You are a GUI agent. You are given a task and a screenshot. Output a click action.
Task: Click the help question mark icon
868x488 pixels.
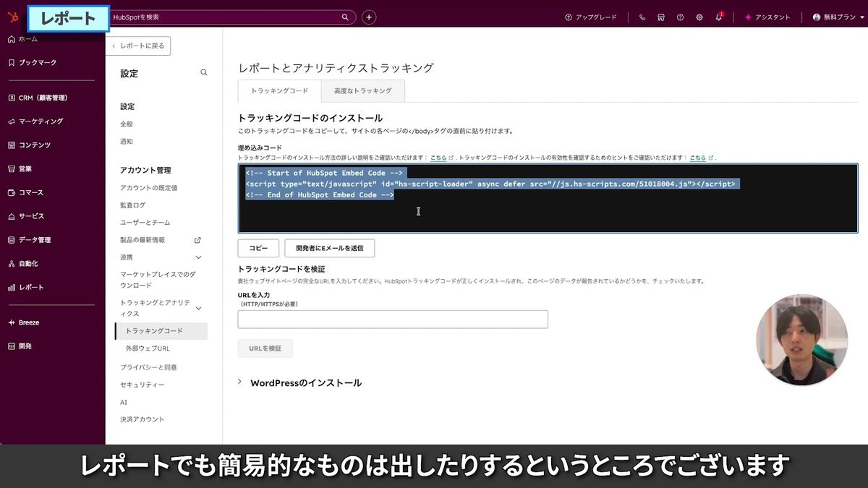[680, 17]
